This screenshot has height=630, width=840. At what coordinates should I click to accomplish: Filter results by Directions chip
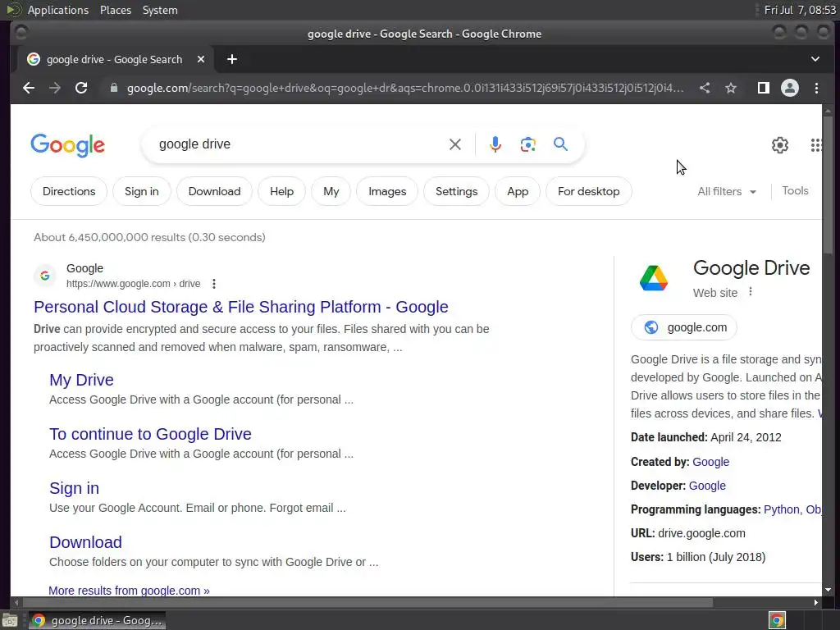[x=69, y=191]
